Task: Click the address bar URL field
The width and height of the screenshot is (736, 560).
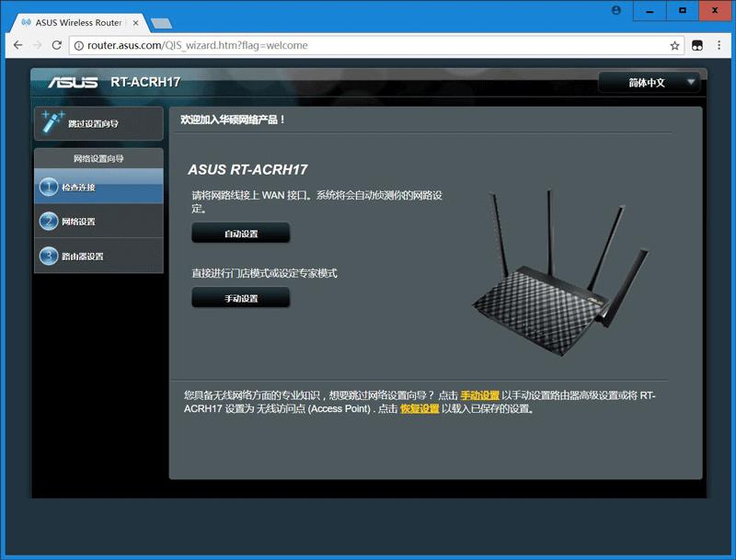Action: pos(375,45)
